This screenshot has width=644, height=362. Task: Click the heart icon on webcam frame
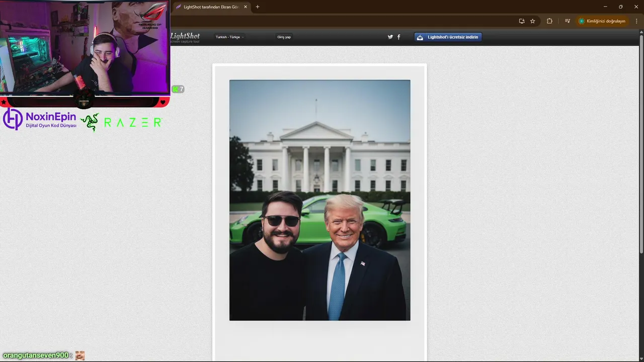coord(163,102)
